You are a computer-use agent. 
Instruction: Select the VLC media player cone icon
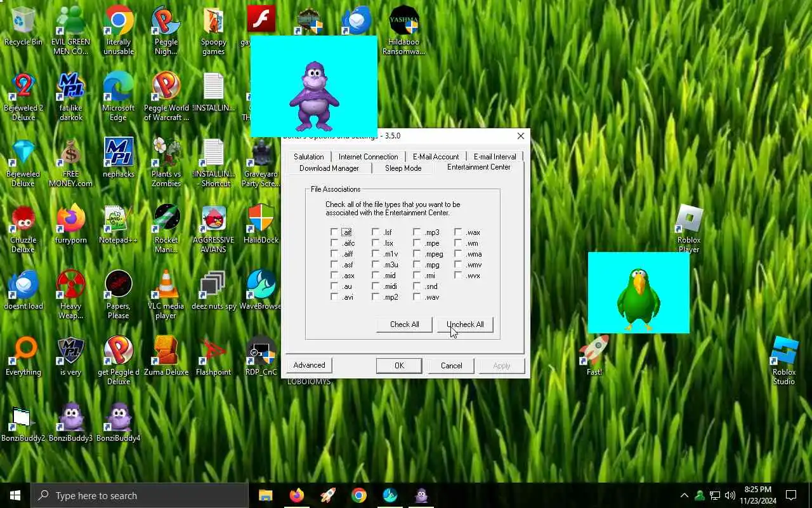pos(166,295)
